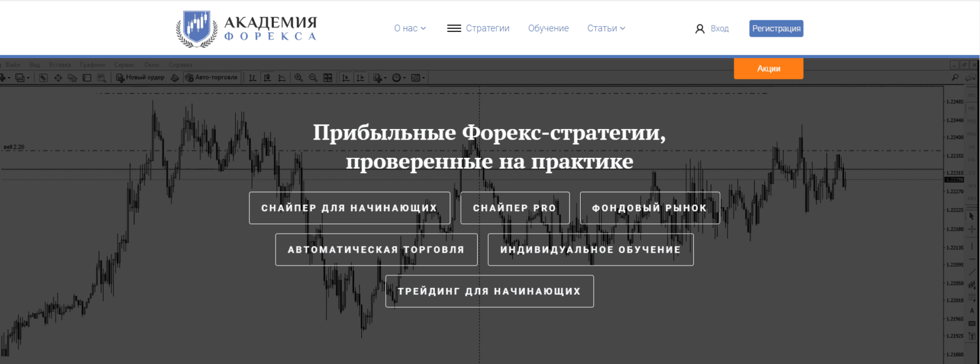Screen dimensions: 980x364
Task: Select Снайпер для начинающих strategy
Action: [350, 208]
